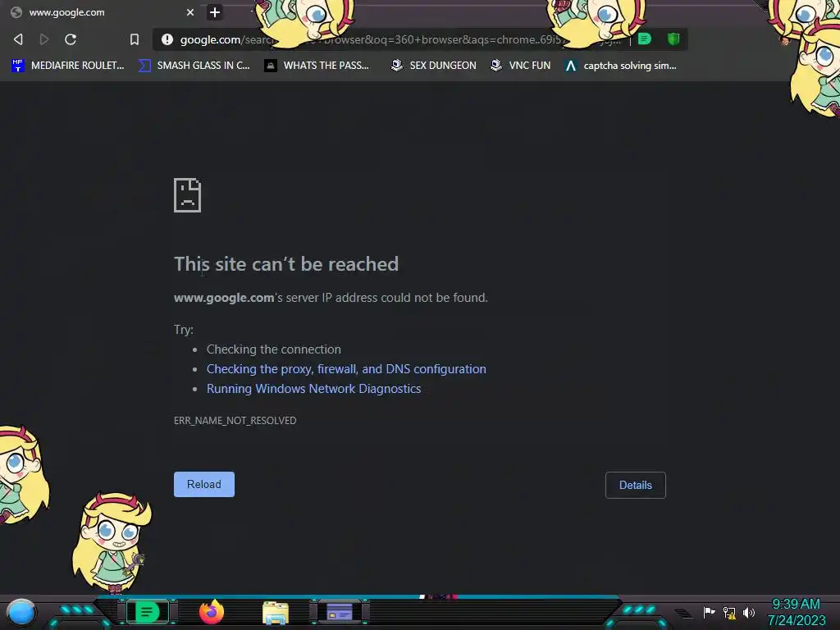Click the Action Center flag tray icon

pyautogui.click(x=709, y=612)
